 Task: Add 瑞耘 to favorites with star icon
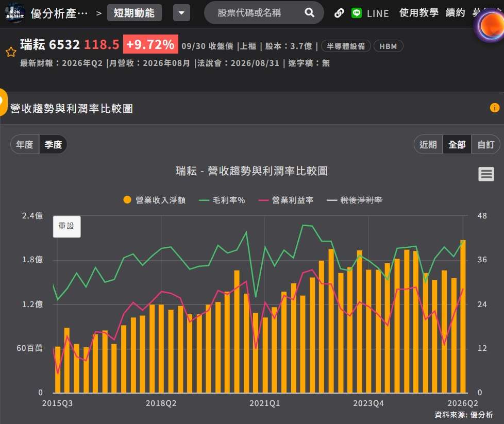pyautogui.click(x=11, y=52)
